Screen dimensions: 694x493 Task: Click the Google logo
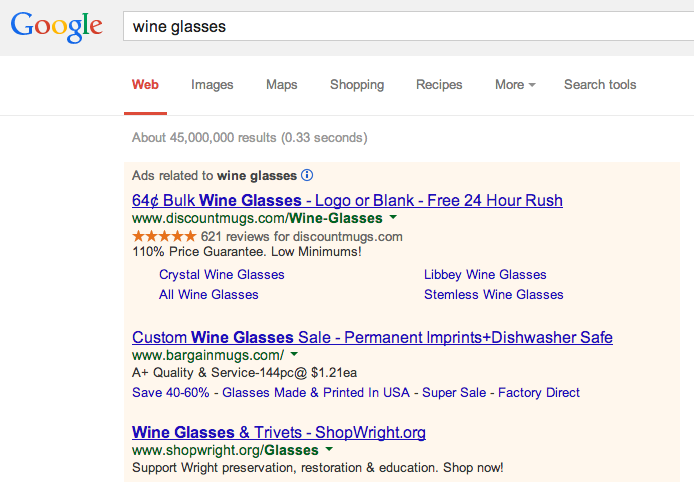[x=57, y=27]
